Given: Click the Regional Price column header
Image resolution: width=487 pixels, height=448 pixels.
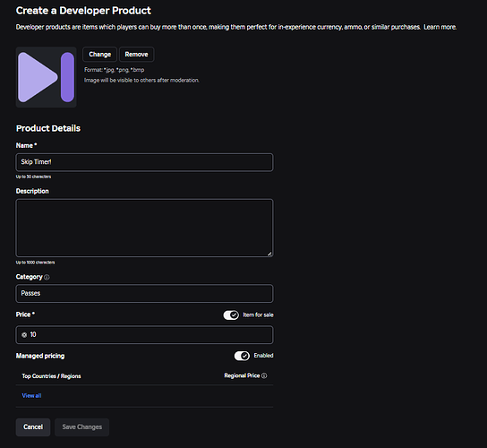Looking at the screenshot, I should click(x=242, y=375).
